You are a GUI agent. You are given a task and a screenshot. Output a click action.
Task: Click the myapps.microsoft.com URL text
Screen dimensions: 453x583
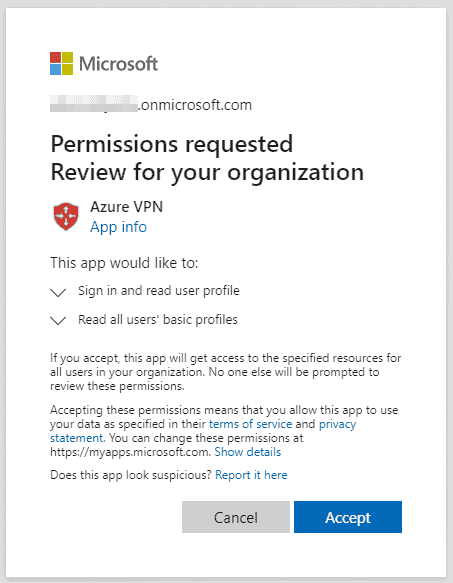pyautogui.click(x=131, y=452)
